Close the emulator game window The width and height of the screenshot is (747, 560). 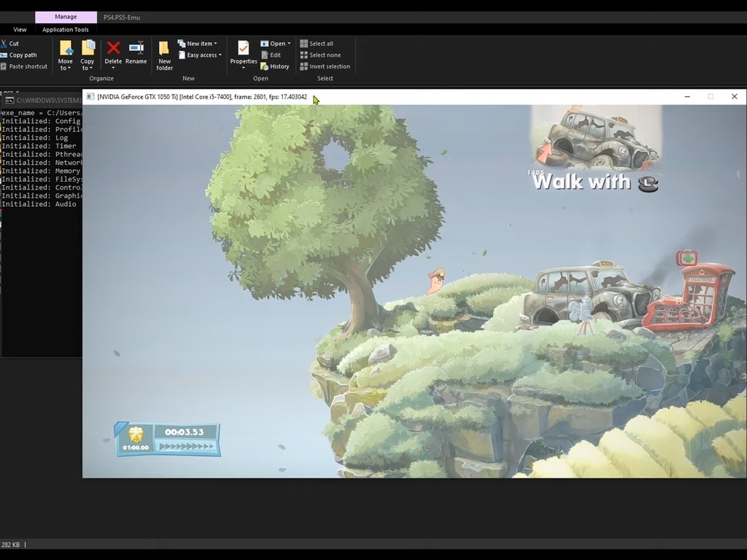click(734, 97)
